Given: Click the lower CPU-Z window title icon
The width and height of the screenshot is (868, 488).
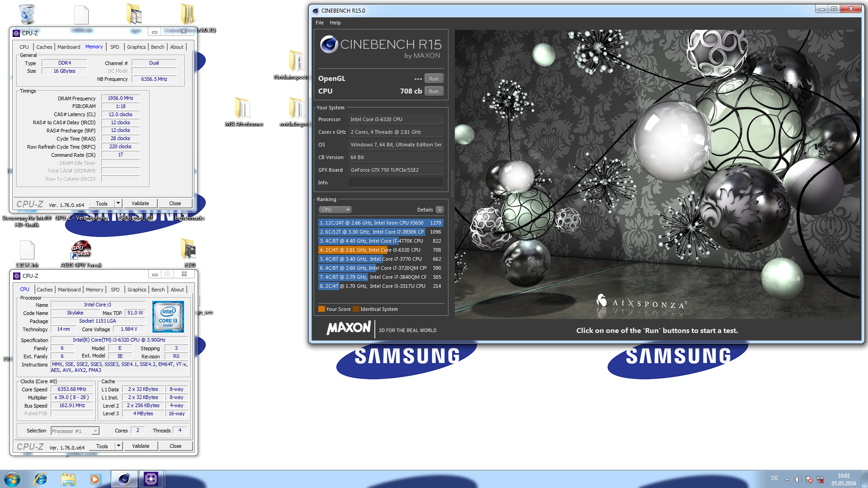Looking at the screenshot, I should (17, 276).
